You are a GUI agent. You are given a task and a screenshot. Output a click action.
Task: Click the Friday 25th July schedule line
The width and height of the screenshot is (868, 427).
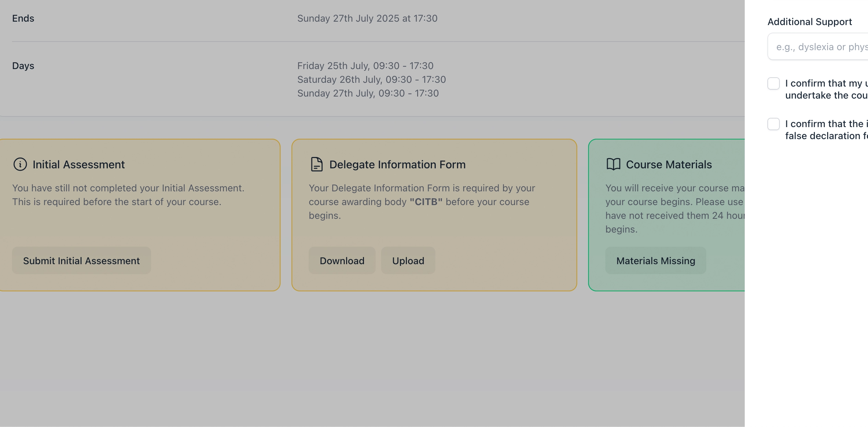click(365, 66)
